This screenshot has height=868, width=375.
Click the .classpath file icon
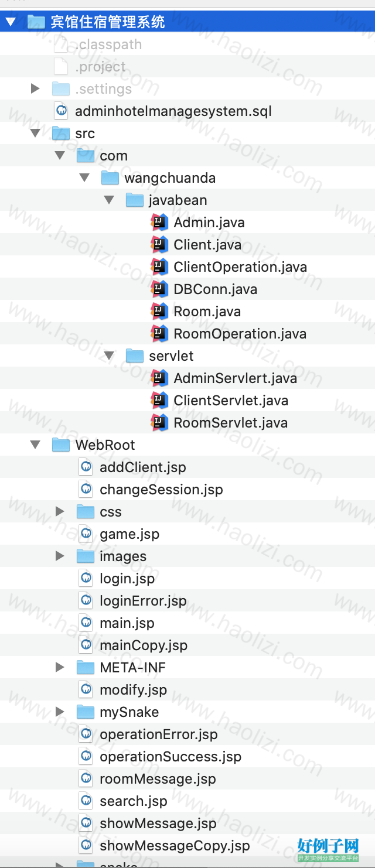[61, 45]
